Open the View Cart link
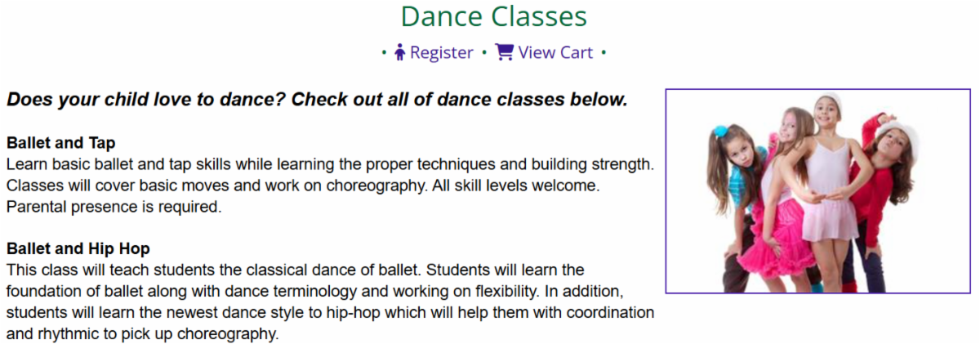Viewport: 980px width, 344px height. point(555,52)
